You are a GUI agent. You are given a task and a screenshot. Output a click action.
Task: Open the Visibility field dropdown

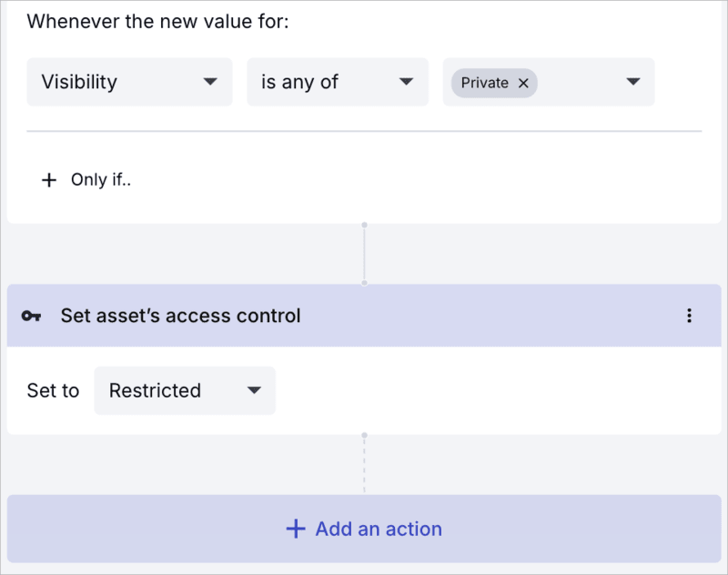click(x=129, y=81)
